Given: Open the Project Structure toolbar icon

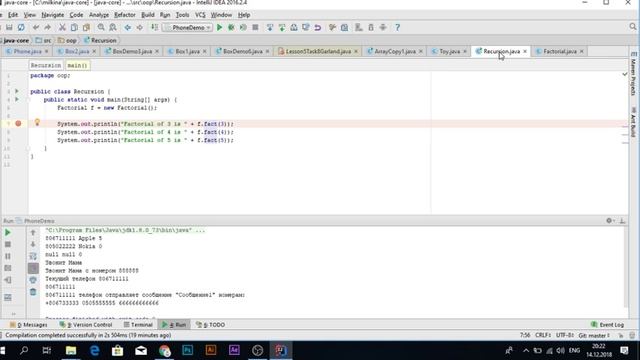Looking at the screenshot, I should point(344,27).
